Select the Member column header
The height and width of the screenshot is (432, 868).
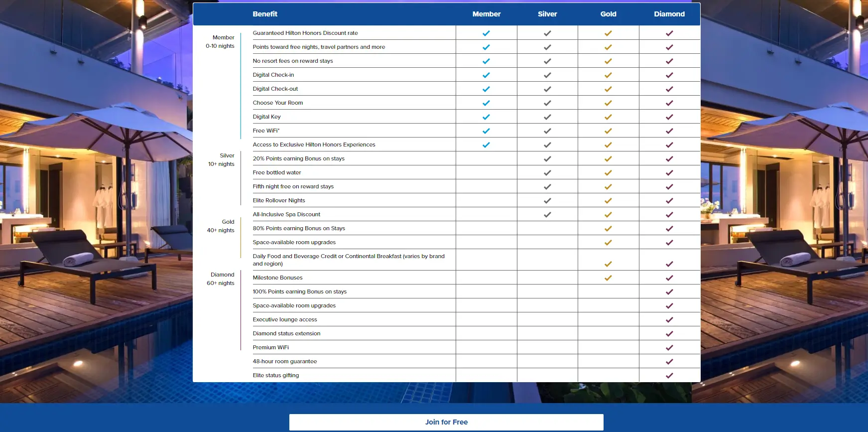click(x=487, y=14)
